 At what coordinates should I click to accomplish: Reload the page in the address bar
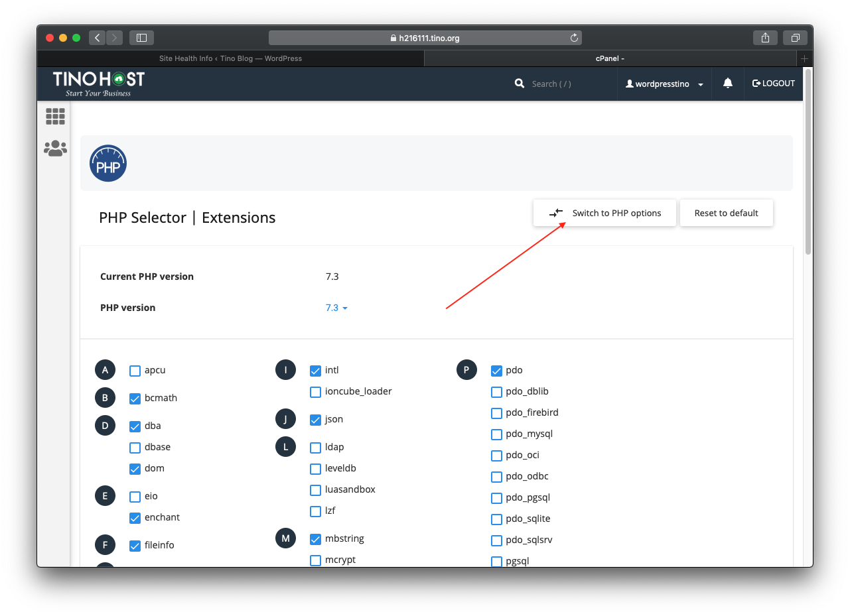coord(574,38)
